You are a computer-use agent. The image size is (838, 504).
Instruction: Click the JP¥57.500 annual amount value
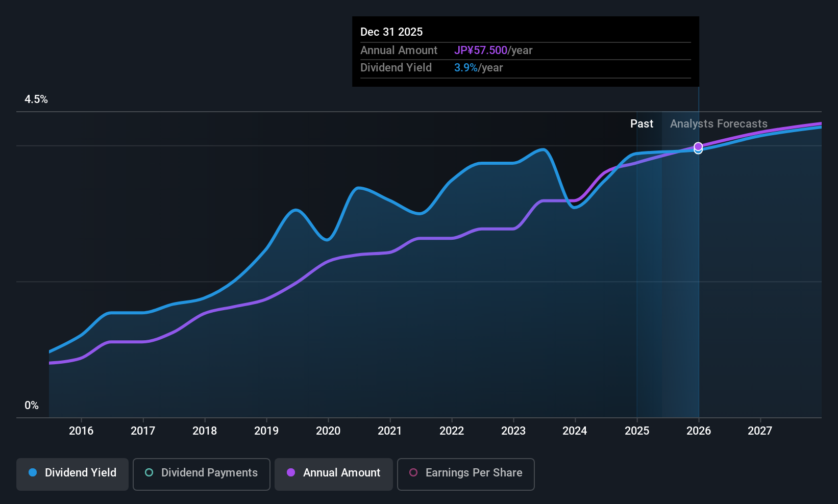[x=481, y=51]
